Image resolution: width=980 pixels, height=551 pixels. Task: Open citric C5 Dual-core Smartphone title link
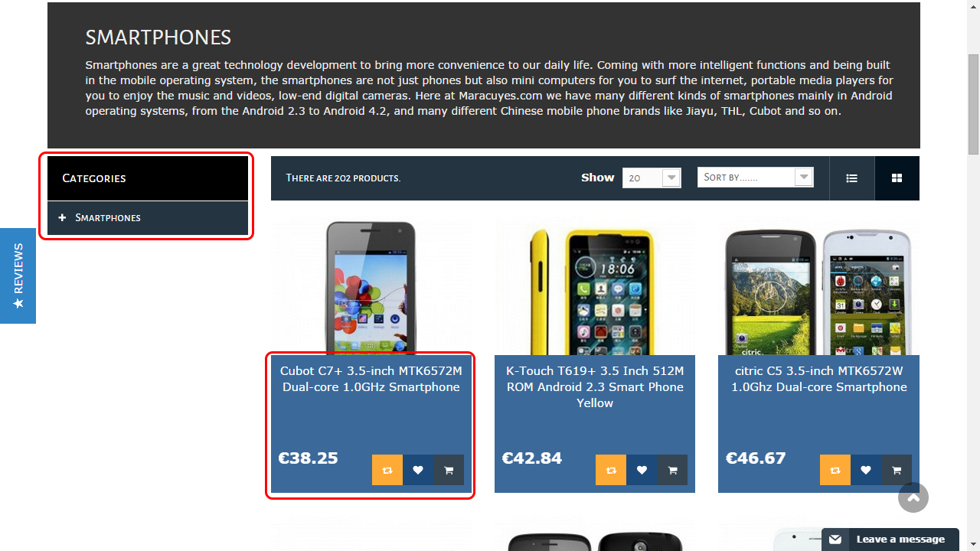(x=819, y=379)
